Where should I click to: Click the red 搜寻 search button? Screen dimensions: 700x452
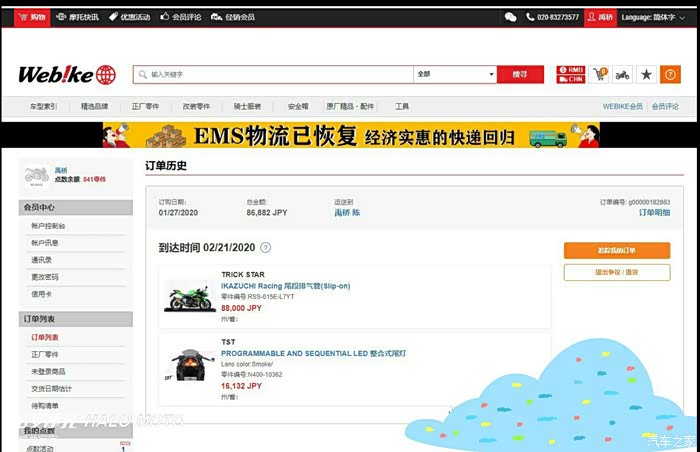[520, 74]
